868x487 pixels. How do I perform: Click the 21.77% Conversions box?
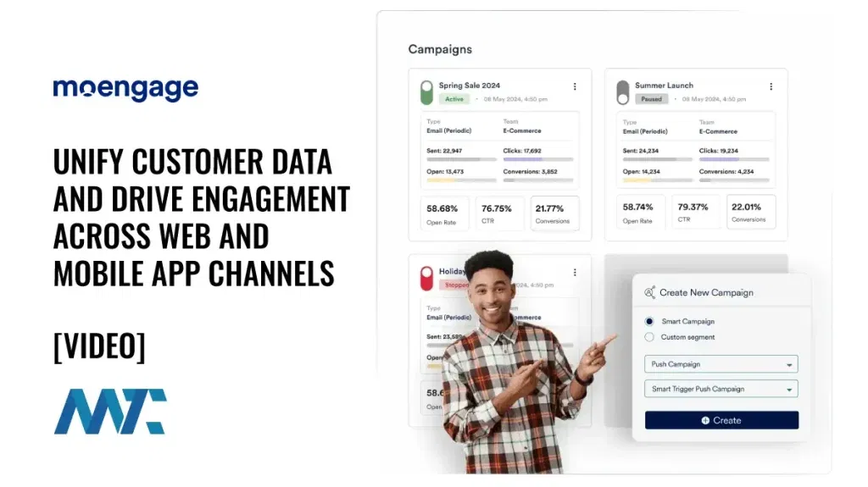(x=554, y=213)
